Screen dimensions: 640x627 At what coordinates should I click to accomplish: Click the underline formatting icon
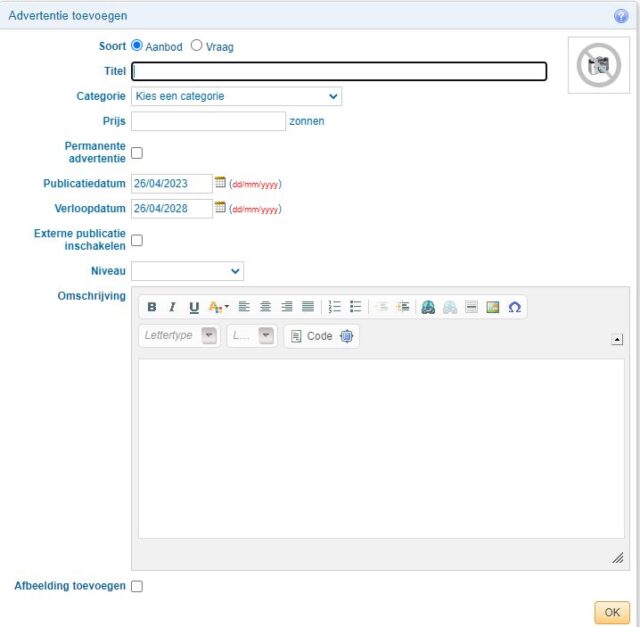(x=194, y=308)
